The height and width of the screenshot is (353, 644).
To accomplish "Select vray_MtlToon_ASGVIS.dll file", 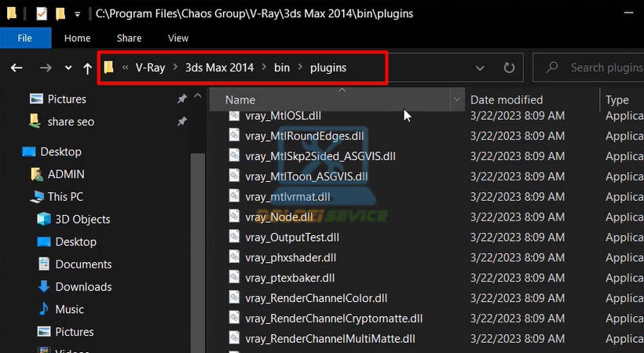I will [306, 176].
